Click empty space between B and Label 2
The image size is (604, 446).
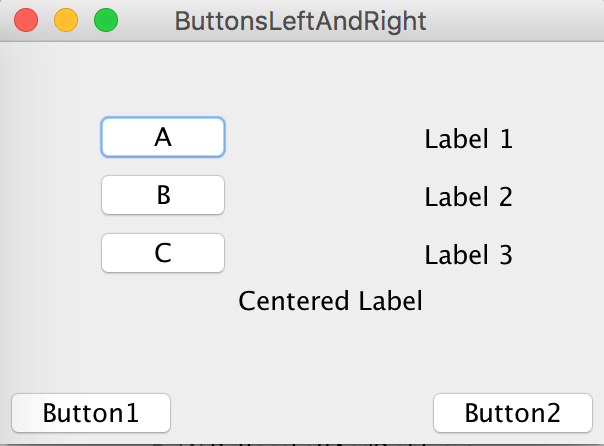pos(320,196)
